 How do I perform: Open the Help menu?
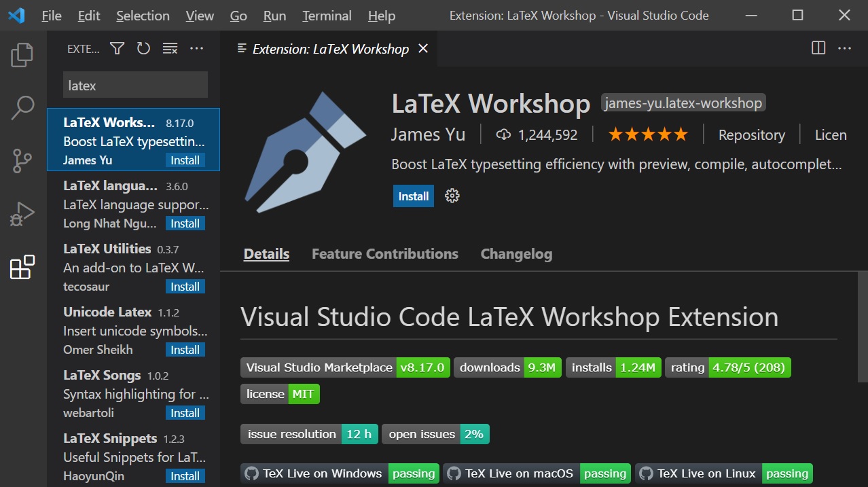click(382, 16)
